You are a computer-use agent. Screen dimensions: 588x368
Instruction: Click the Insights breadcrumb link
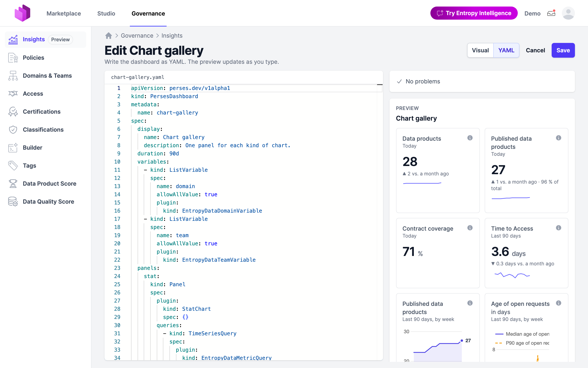tap(172, 36)
